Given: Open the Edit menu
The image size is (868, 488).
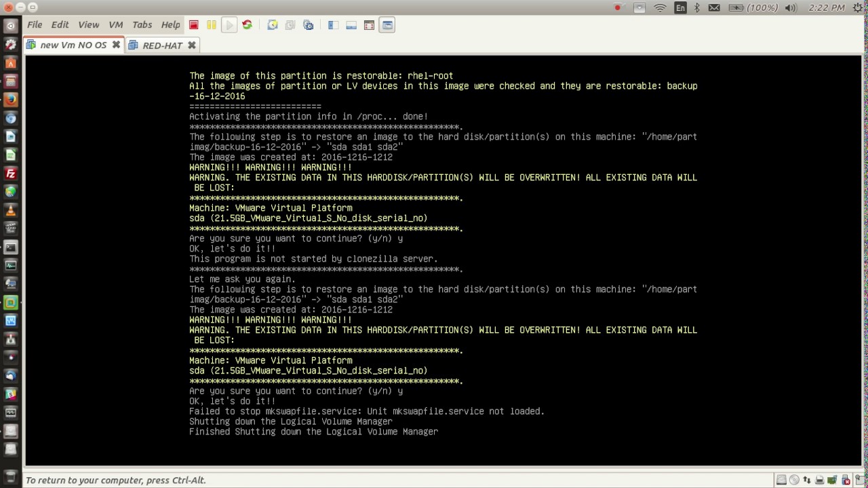Looking at the screenshot, I should [x=60, y=24].
